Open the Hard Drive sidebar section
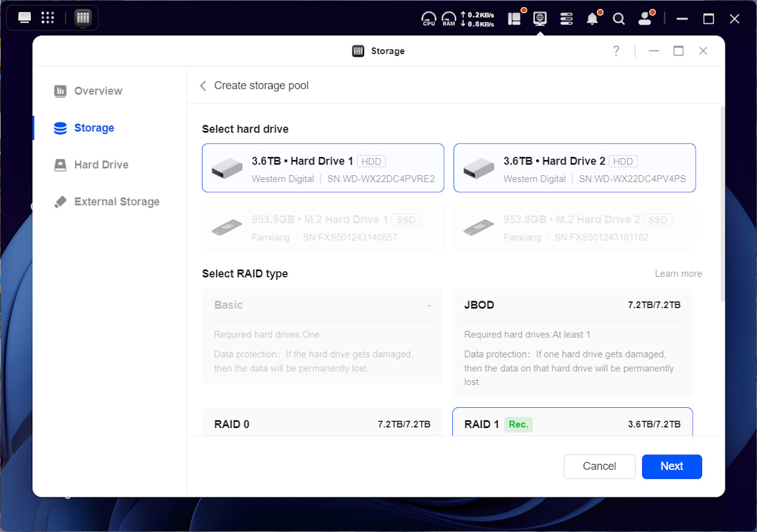The width and height of the screenshot is (757, 532). tap(101, 165)
